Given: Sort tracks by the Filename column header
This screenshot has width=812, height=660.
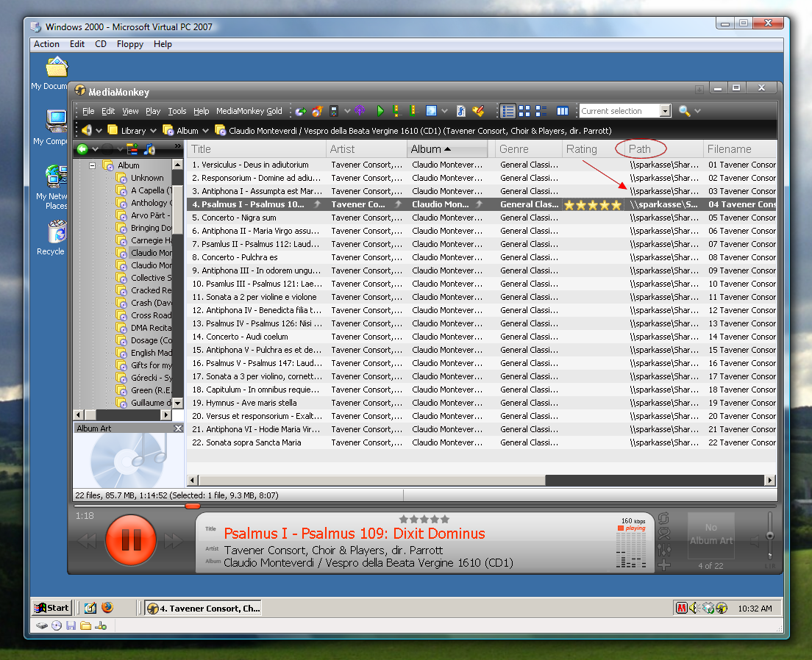Looking at the screenshot, I should coord(741,149).
